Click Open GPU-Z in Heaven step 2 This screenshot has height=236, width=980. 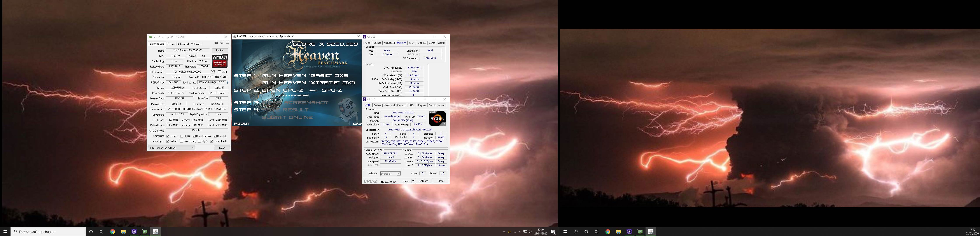click(332, 90)
